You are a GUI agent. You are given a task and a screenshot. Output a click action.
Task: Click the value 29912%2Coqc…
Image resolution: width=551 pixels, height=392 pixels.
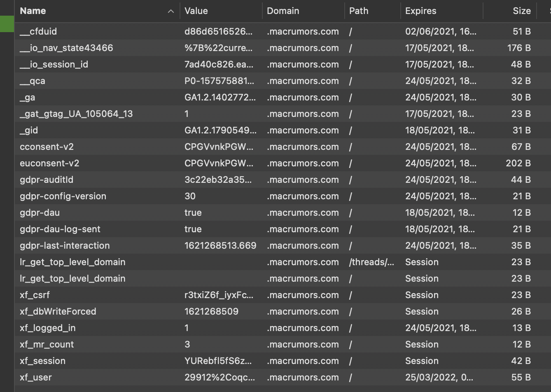pos(220,378)
